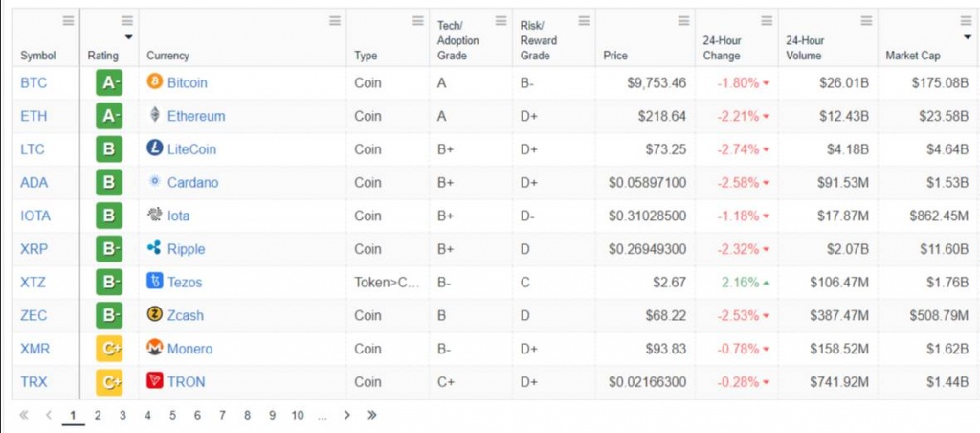
Task: Click the Ethereum diamond logo icon
Action: pyautogui.click(x=154, y=115)
